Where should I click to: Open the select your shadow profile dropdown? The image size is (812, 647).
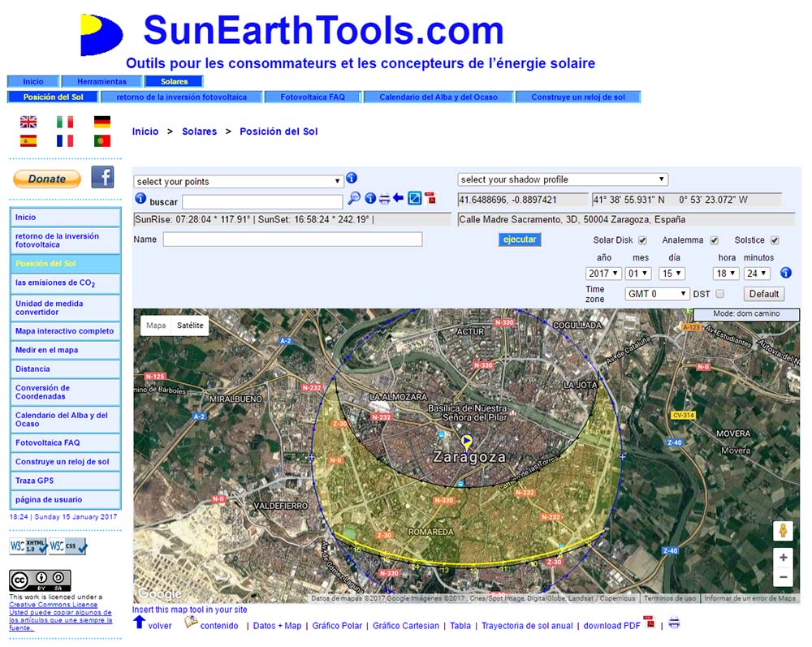click(x=563, y=179)
